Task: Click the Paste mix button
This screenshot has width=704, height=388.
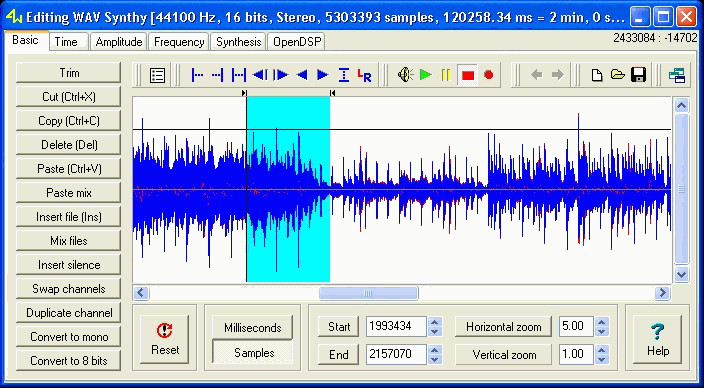Action: [69, 193]
